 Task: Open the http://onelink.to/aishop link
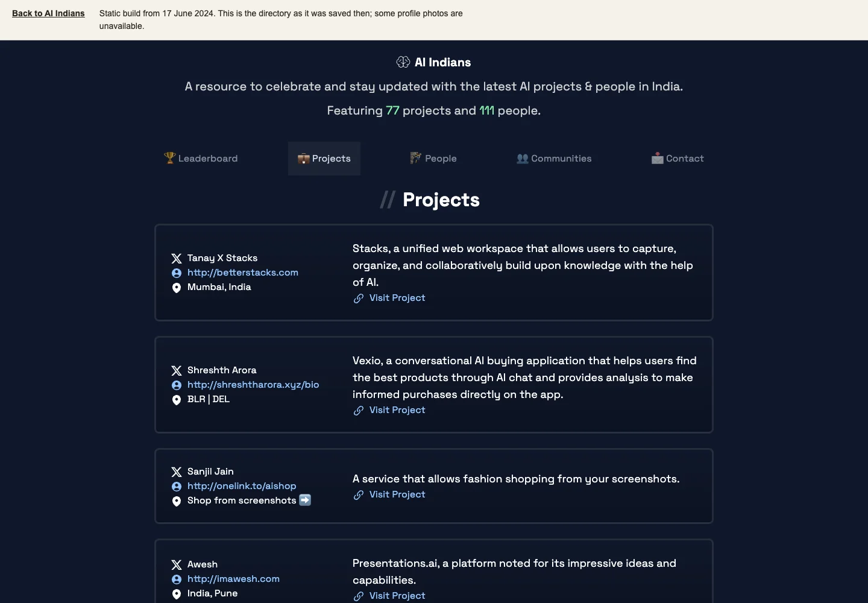(242, 486)
